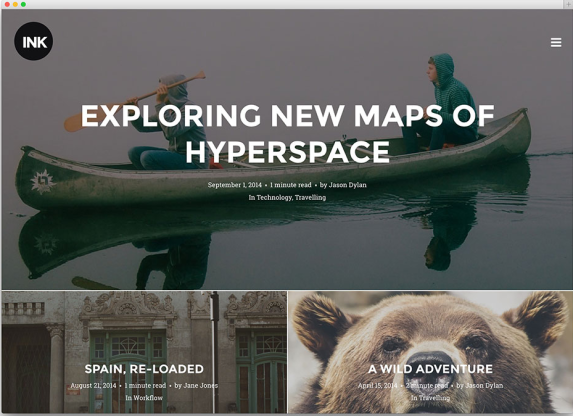Open the Exploring New Maps of Hyperspace headline
573x416 pixels.
click(287, 133)
